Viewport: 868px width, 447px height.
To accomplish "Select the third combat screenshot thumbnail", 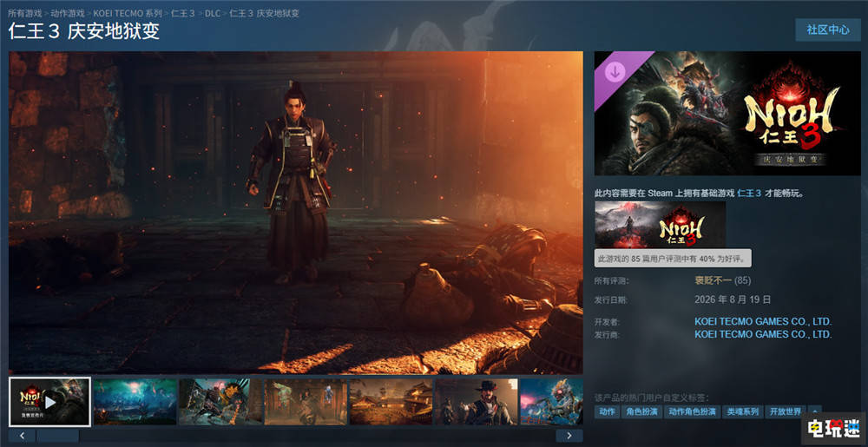I will [x=220, y=402].
